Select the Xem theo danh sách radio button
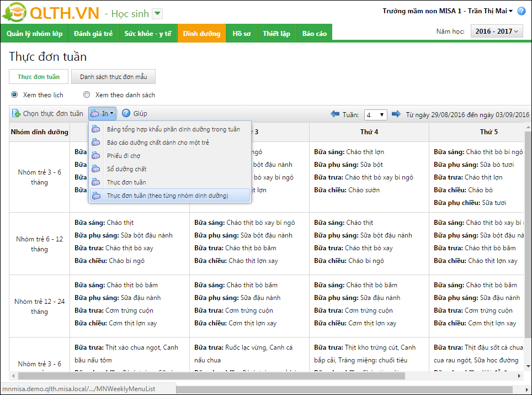 coord(87,94)
